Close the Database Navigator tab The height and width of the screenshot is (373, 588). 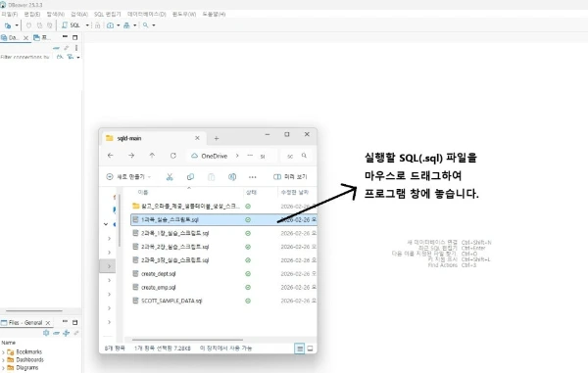click(x=25, y=38)
